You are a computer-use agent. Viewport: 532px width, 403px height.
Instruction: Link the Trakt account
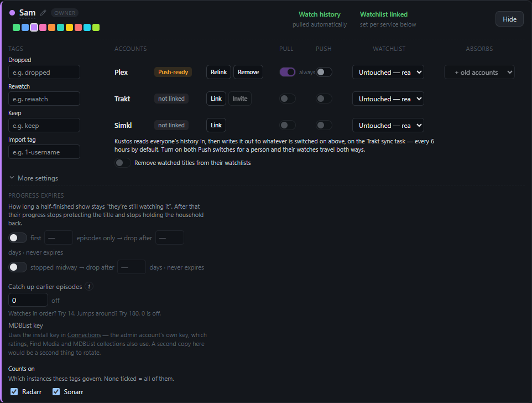pyautogui.click(x=216, y=99)
